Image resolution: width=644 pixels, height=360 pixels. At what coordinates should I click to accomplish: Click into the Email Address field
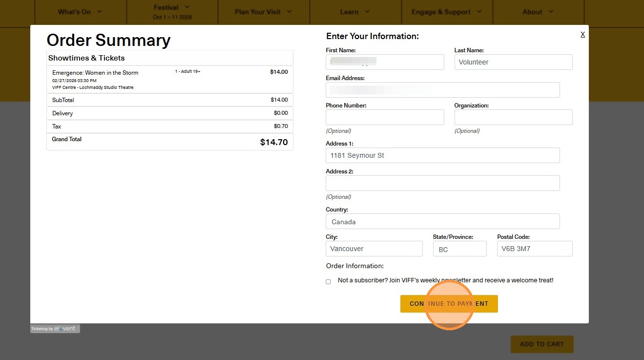point(442,90)
